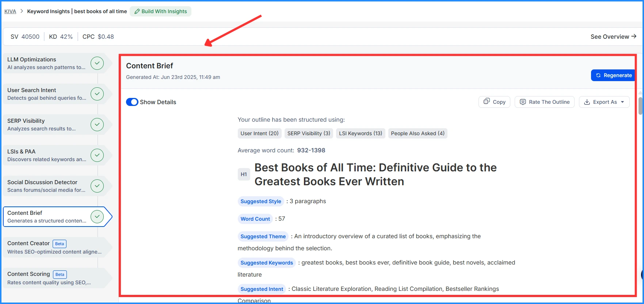This screenshot has width=644, height=304.
Task: Click the Social Discussion Detector checkmark icon
Action: coord(97,186)
